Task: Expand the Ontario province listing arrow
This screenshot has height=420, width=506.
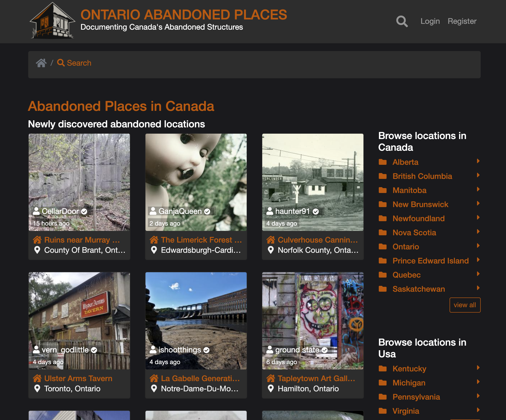Action: pyautogui.click(x=478, y=246)
